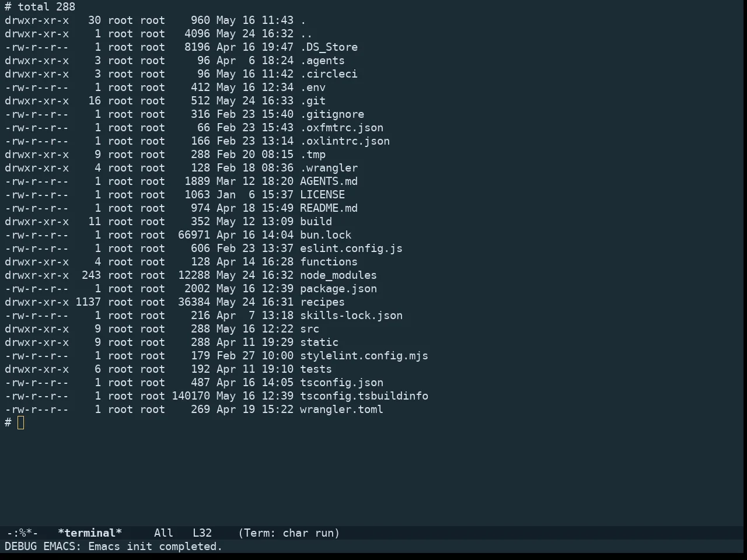Click the tsconfig.json file name

(x=341, y=383)
